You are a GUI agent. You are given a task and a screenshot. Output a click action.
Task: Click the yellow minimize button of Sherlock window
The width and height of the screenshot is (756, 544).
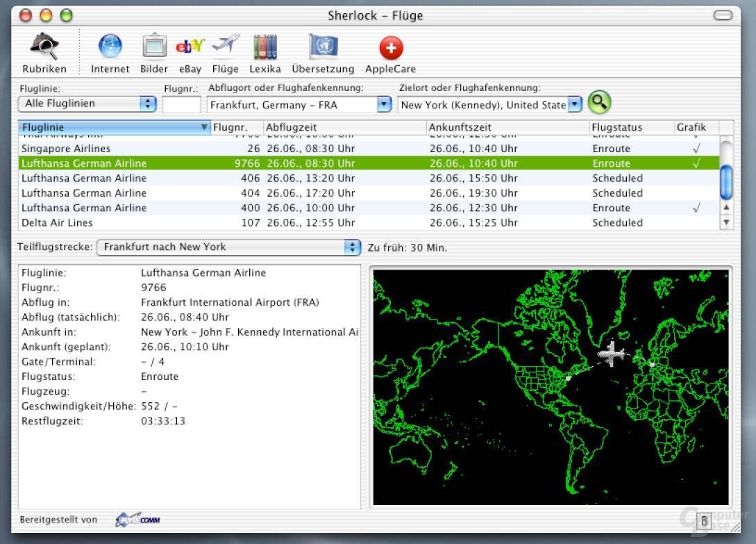pos(46,15)
